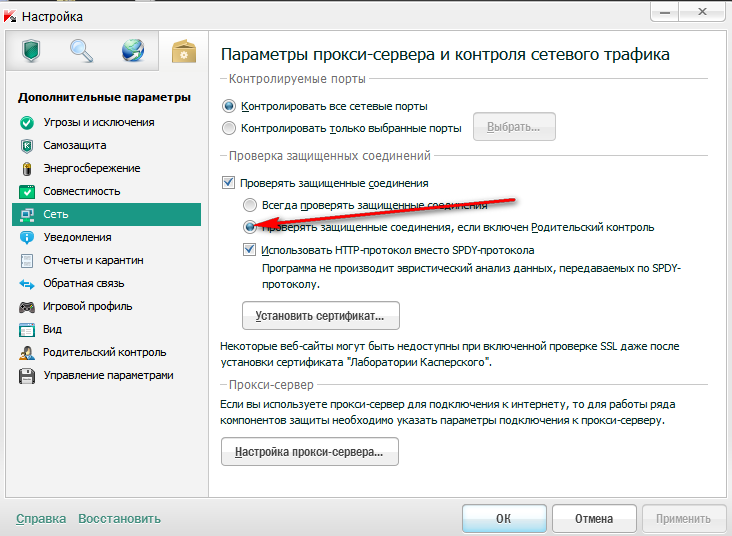Click the Дополнительные параметры heading
The image size is (732, 536).
(x=104, y=97)
